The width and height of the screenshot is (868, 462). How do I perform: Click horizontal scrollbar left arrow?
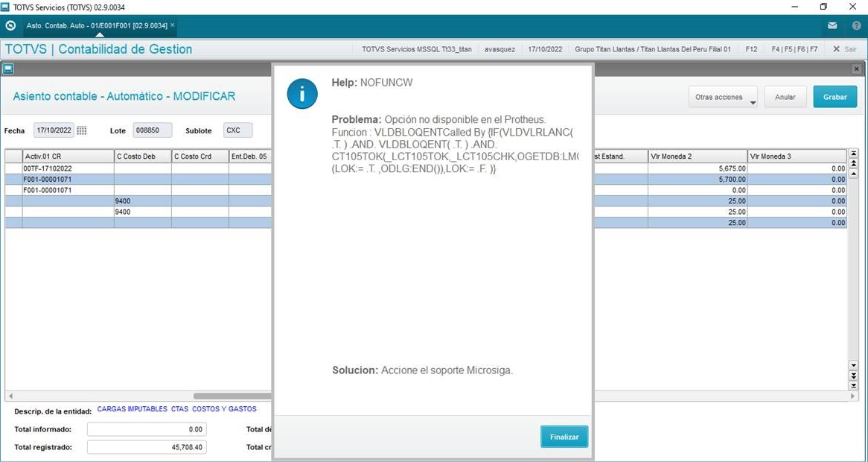click(10, 396)
